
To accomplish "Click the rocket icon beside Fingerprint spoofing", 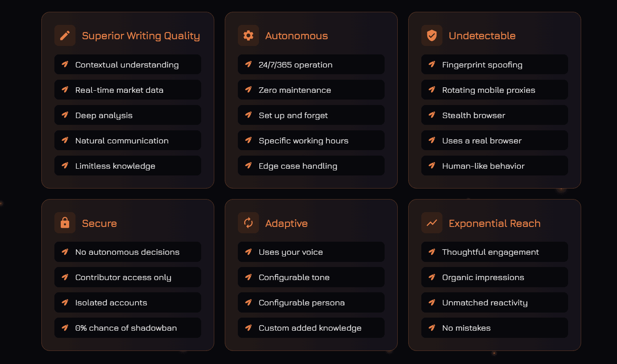I will click(x=431, y=65).
